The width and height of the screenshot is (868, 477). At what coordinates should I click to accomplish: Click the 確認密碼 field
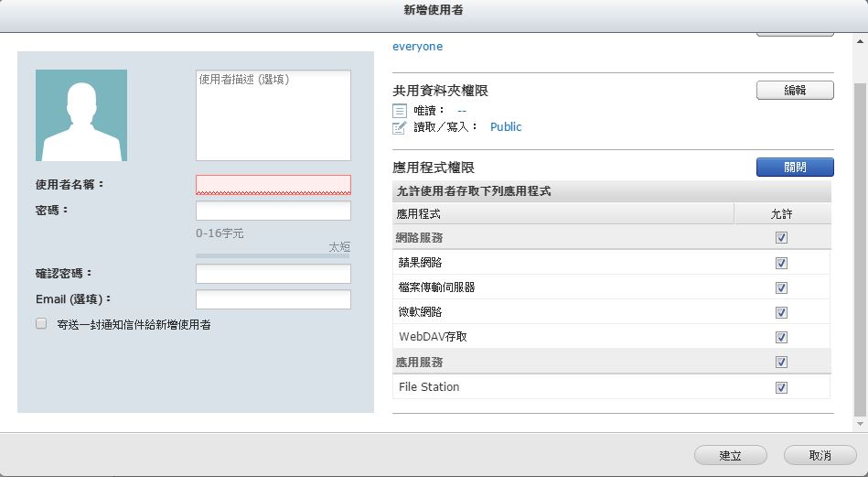273,274
